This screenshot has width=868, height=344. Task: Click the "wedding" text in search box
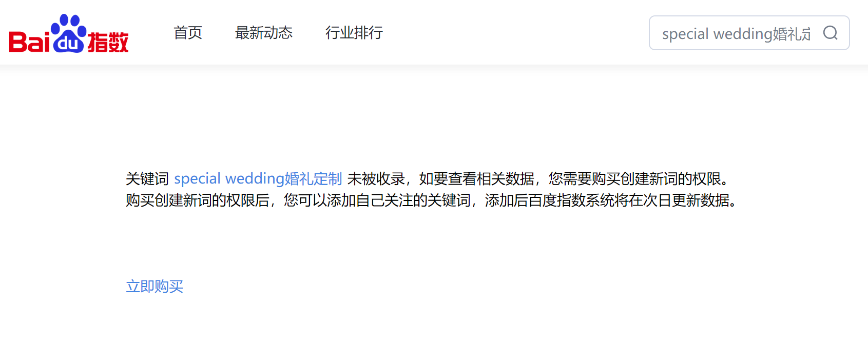[743, 34]
